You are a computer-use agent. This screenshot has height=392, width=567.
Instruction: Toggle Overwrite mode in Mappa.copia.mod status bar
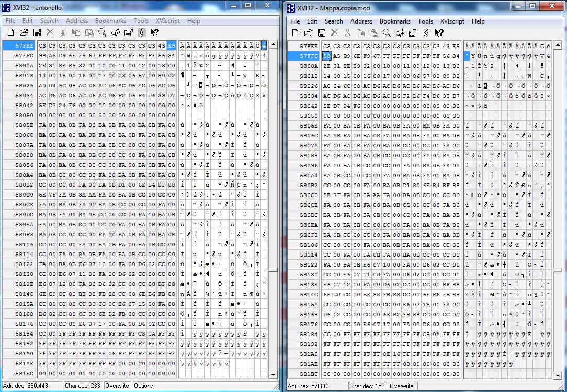click(401, 386)
